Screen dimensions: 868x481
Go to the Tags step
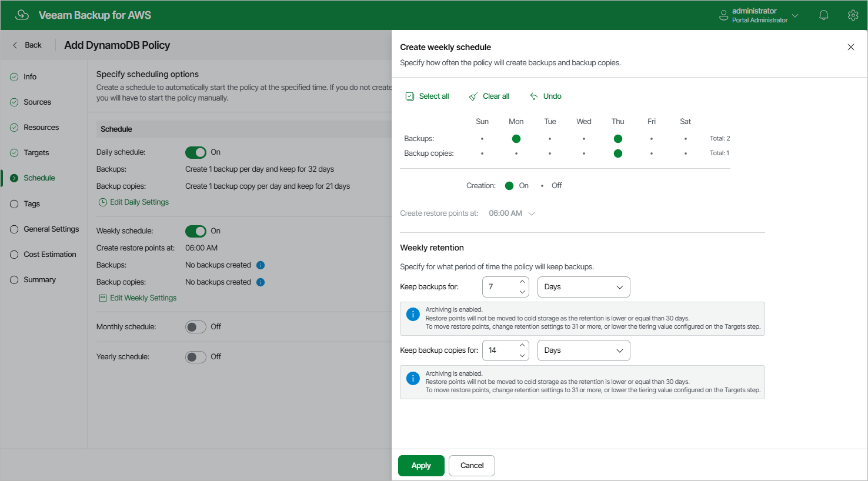[x=32, y=204]
